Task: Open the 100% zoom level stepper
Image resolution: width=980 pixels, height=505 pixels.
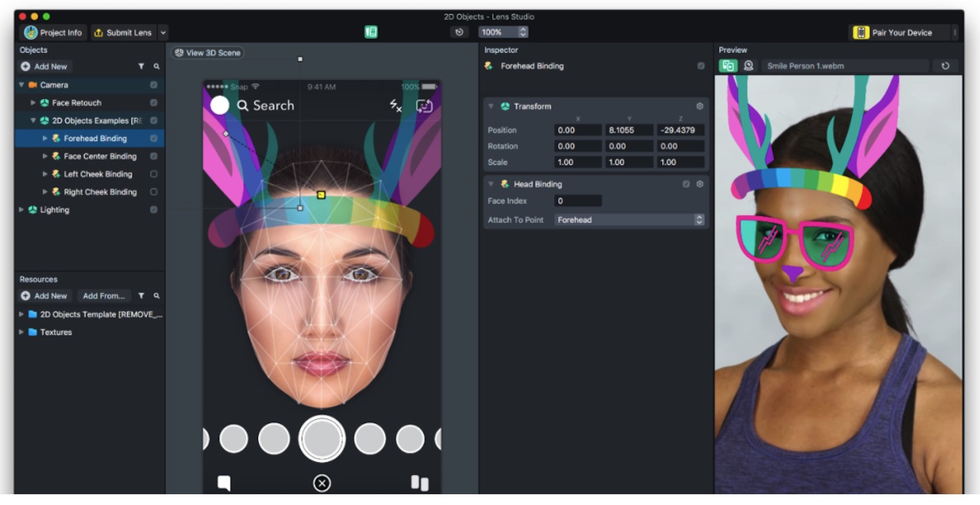Action: coord(523,32)
